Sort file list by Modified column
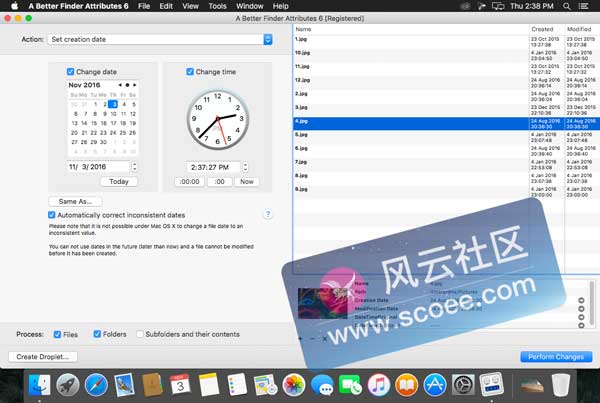This screenshot has width=600, height=403. (x=582, y=29)
